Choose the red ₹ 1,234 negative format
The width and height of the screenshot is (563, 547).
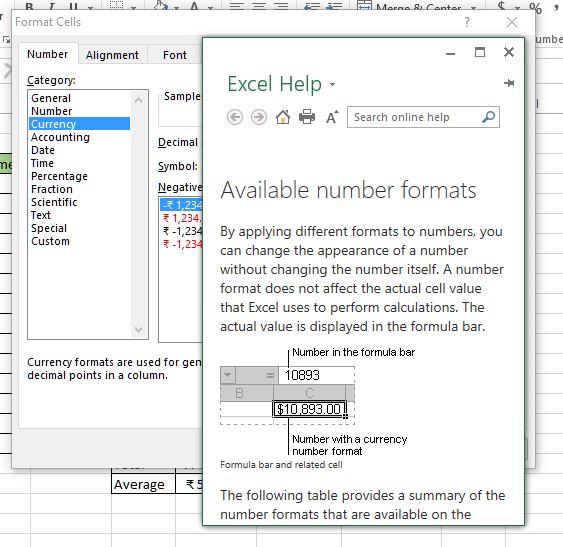click(181, 218)
